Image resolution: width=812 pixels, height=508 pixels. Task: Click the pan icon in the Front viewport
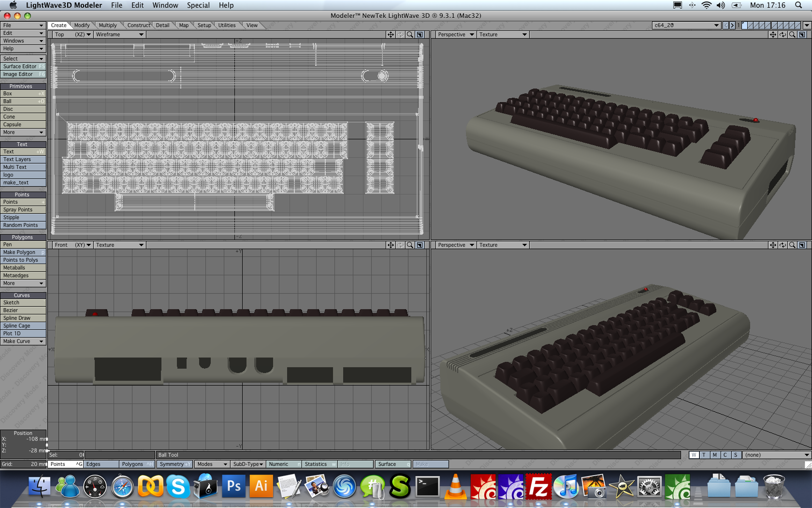[x=391, y=245]
